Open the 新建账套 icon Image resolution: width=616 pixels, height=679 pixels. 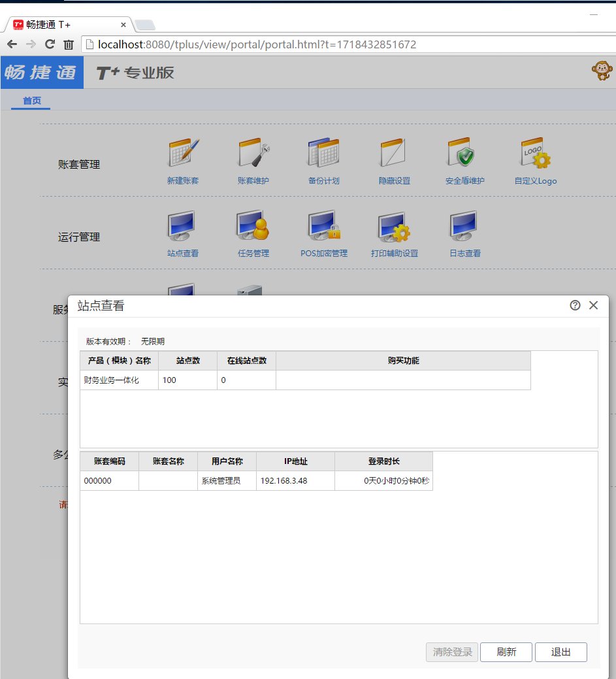183,154
